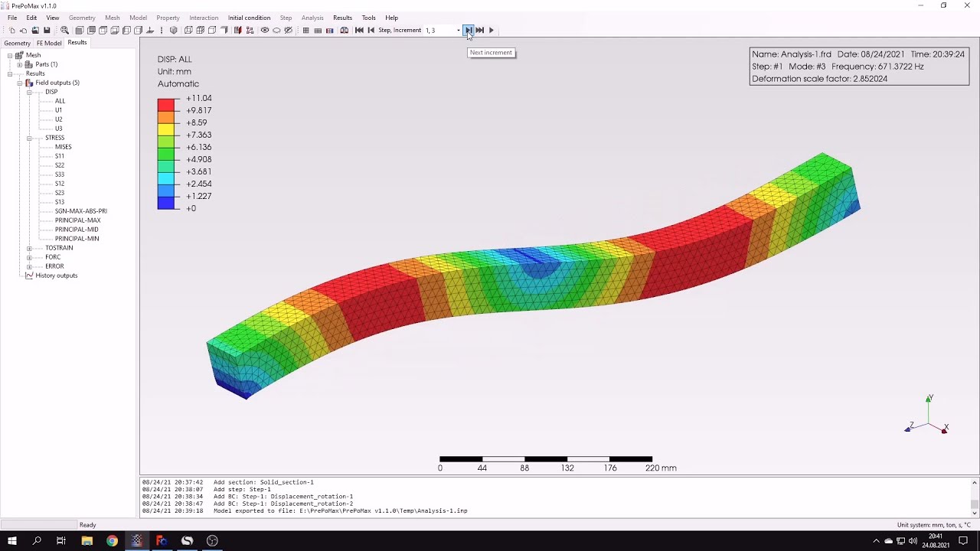This screenshot has width=980, height=551.
Task: Open the Help menu
Action: tap(392, 18)
